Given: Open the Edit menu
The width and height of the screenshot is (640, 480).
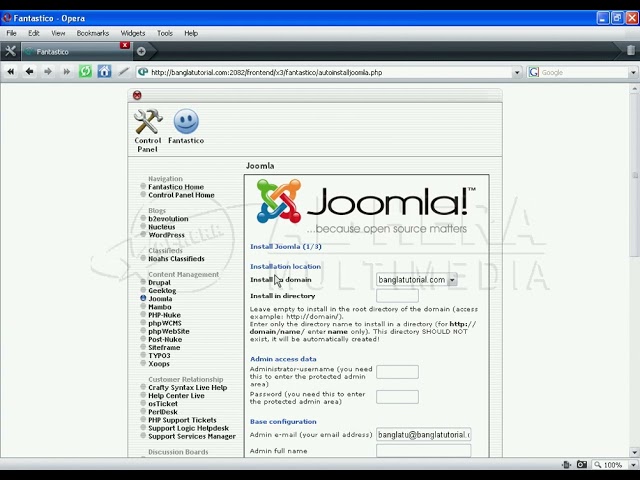Looking at the screenshot, I should click(34, 33).
